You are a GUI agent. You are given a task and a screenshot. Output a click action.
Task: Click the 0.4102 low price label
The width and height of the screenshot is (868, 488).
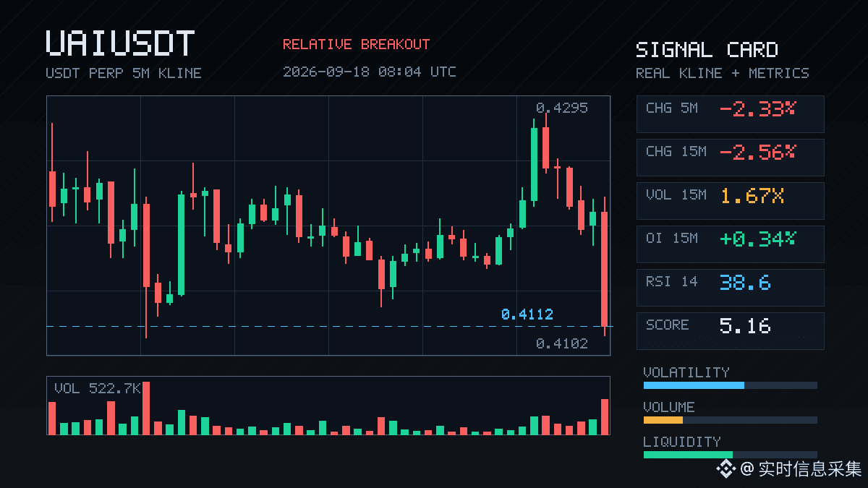pos(562,344)
